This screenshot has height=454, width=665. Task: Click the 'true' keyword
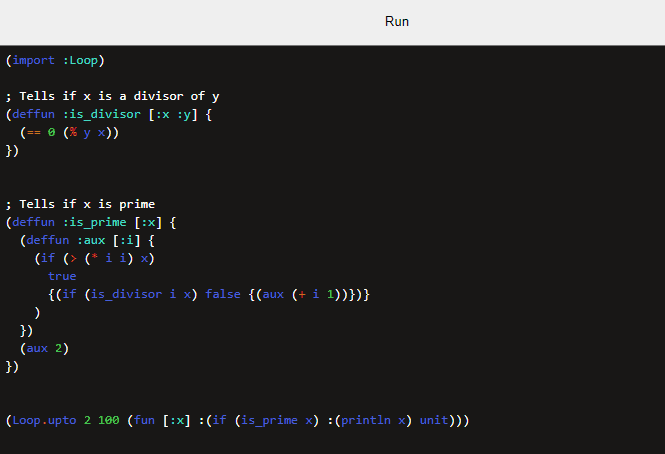pos(62,276)
